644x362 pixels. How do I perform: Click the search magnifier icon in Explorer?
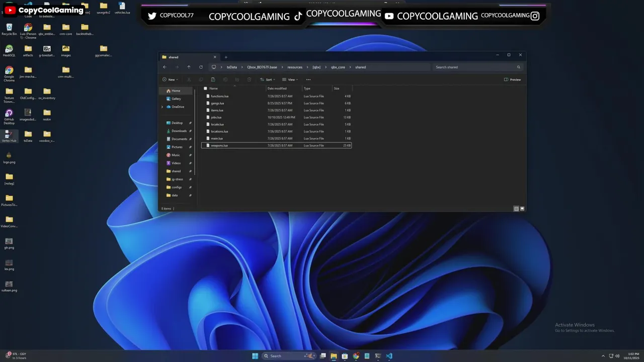[x=519, y=67]
